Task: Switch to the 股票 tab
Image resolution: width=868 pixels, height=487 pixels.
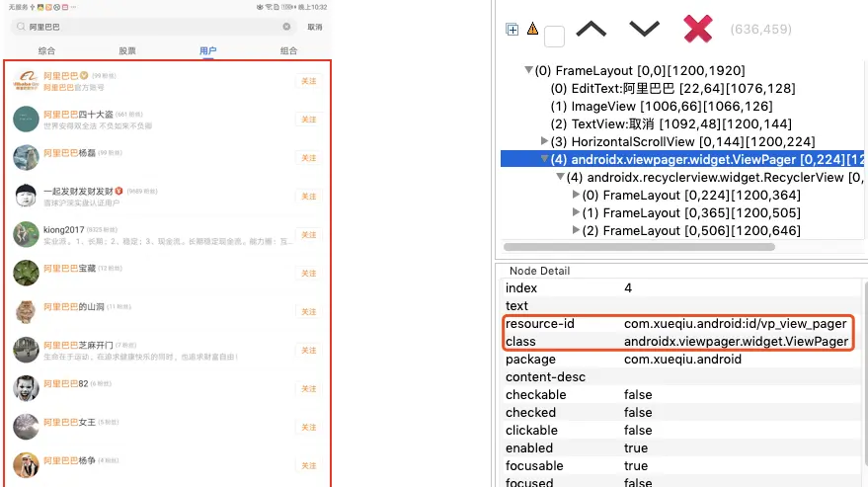Action: pyautogui.click(x=127, y=50)
